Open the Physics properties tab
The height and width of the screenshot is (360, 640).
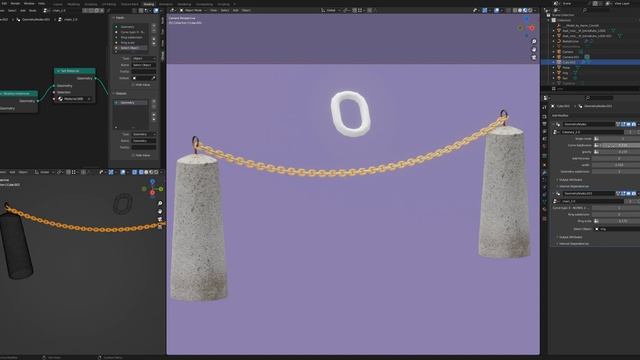point(544,187)
